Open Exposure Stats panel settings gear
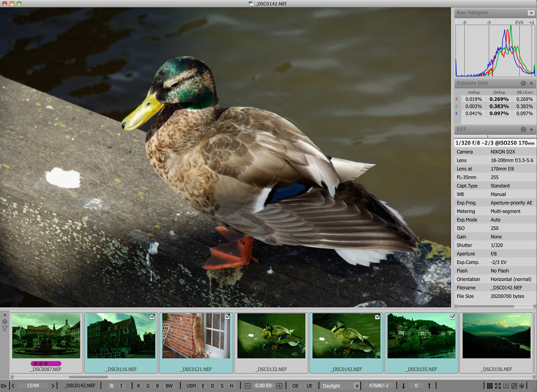537x392 pixels. (x=523, y=83)
